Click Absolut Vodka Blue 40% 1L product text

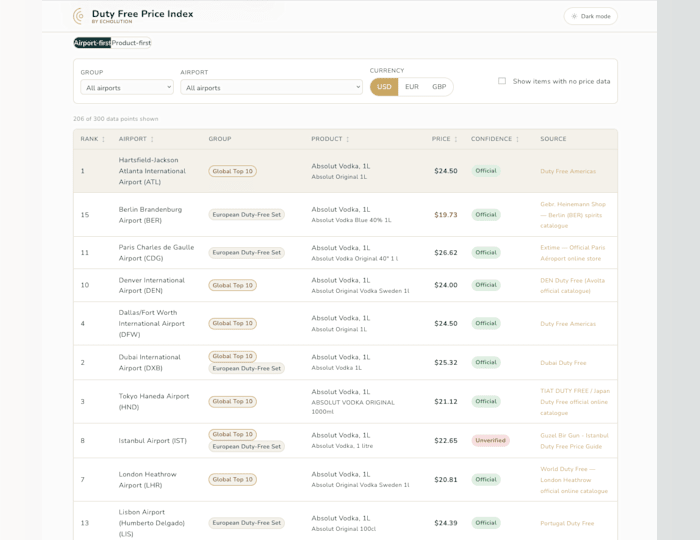click(351, 220)
